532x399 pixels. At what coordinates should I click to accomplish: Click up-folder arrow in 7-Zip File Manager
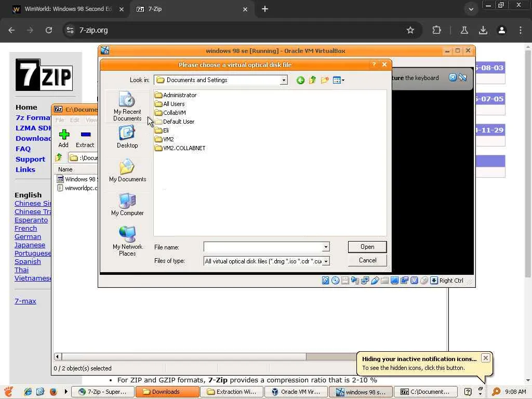click(x=59, y=157)
